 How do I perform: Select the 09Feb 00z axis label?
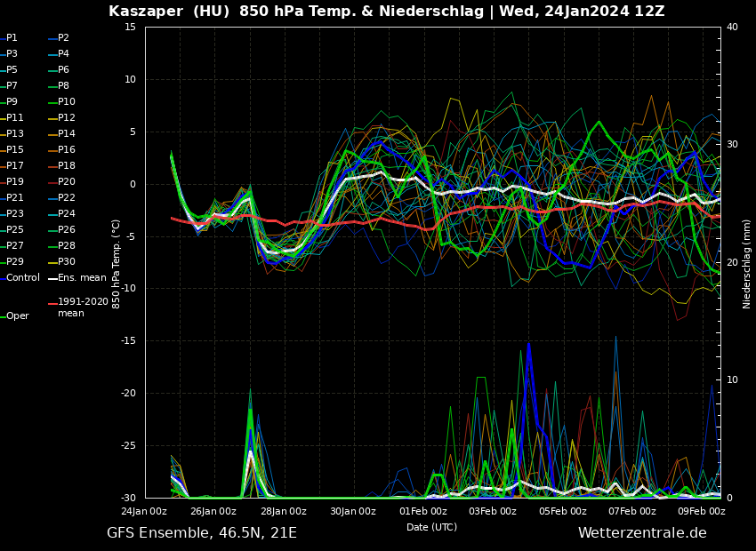pos(702,511)
